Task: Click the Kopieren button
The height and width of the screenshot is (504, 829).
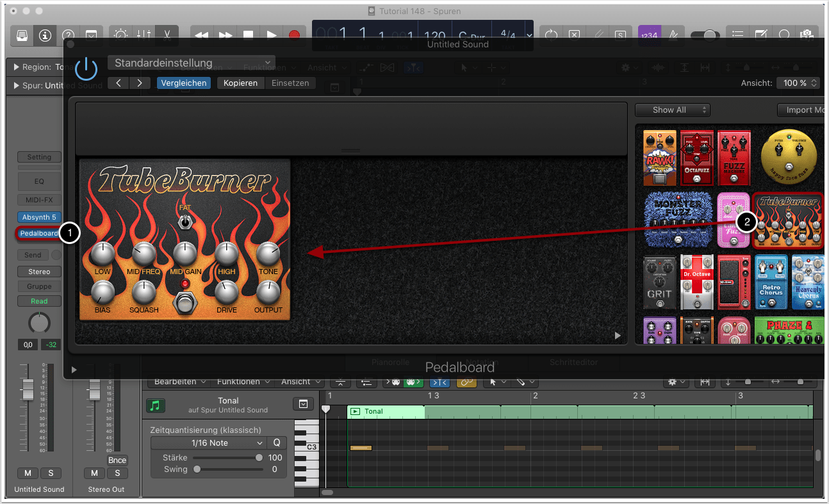Action: pos(240,83)
